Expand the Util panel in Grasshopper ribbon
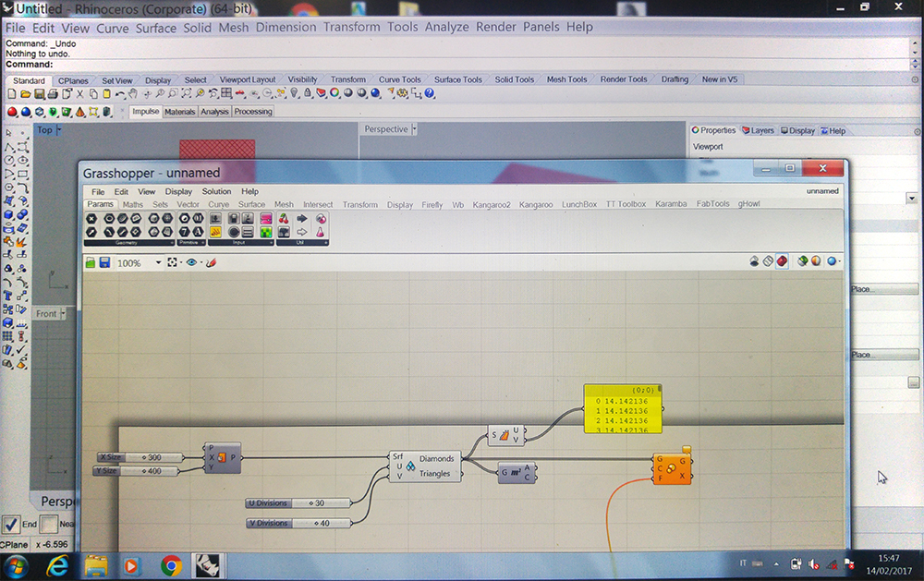The width and height of the screenshot is (924, 581). click(326, 243)
